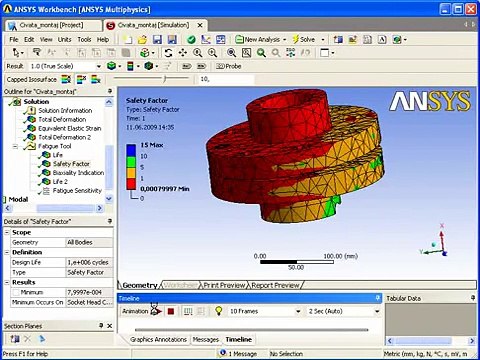This screenshot has height=360, width=480.
Task: Select the Zoom magnifier tool
Action: (x=198, y=53)
